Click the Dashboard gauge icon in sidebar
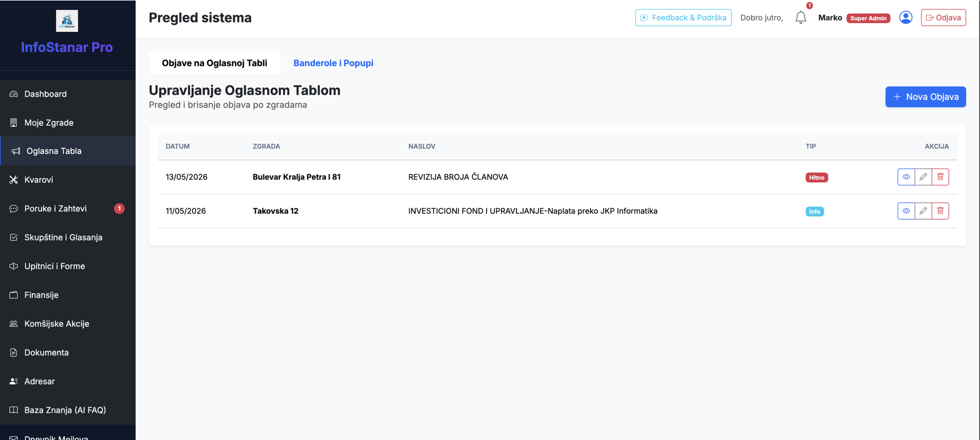Screen dimensions: 980x440 point(14,94)
